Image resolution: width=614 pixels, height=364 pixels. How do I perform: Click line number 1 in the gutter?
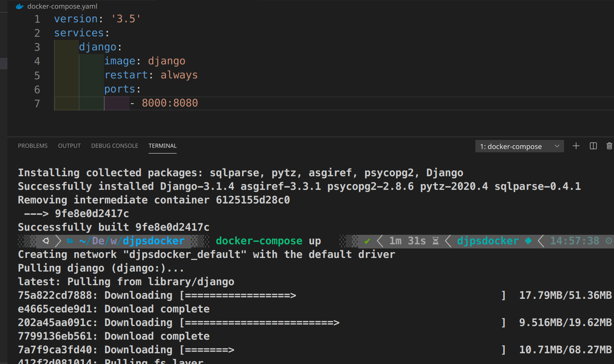(x=37, y=19)
